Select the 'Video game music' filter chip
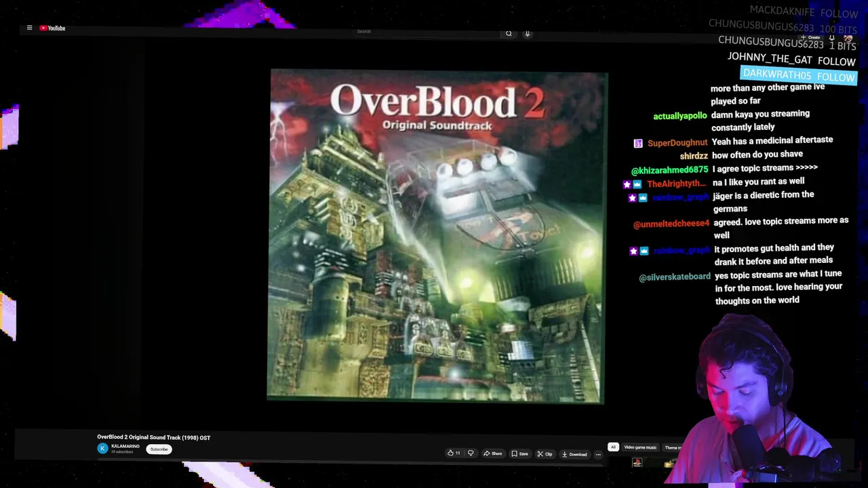The width and height of the screenshot is (868, 488). pos(640,447)
